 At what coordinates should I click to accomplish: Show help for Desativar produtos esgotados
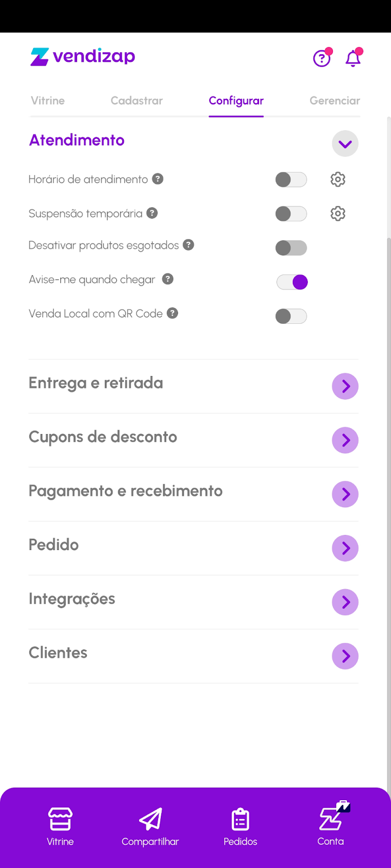pyautogui.click(x=188, y=245)
